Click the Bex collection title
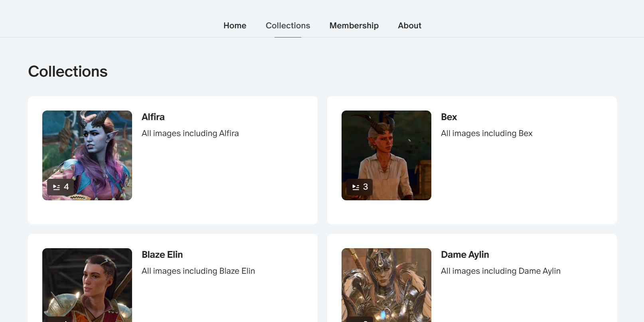The width and height of the screenshot is (644, 322). click(x=449, y=117)
